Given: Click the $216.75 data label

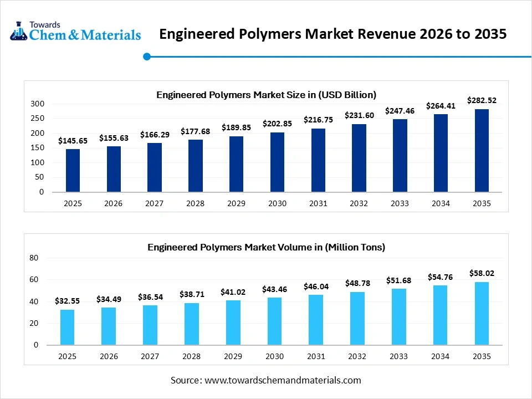Looking at the screenshot, I should coord(318,120).
